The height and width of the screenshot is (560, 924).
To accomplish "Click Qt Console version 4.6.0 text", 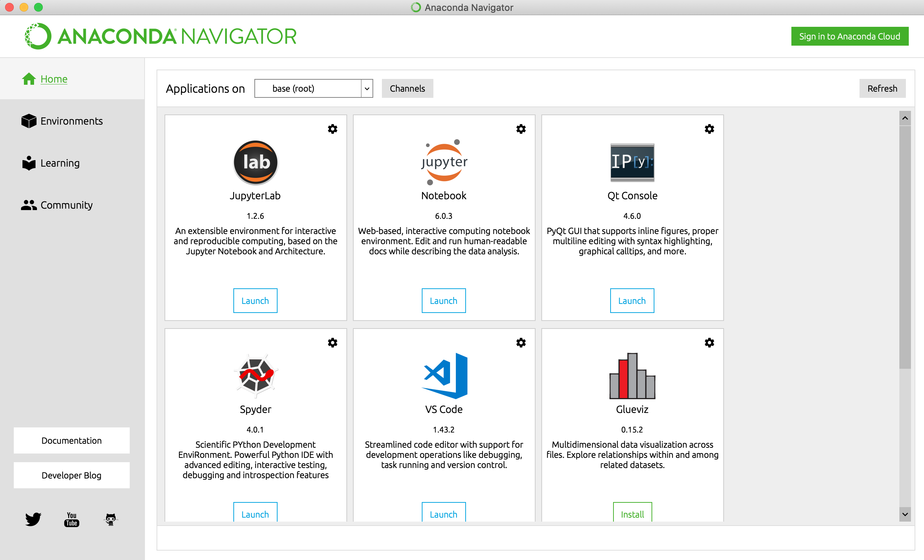I will click(x=632, y=216).
